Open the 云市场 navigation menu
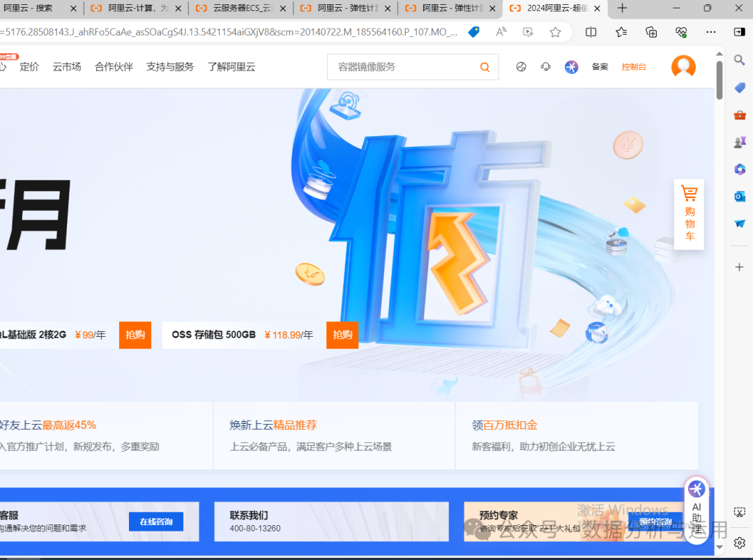753x560 pixels. [67, 67]
